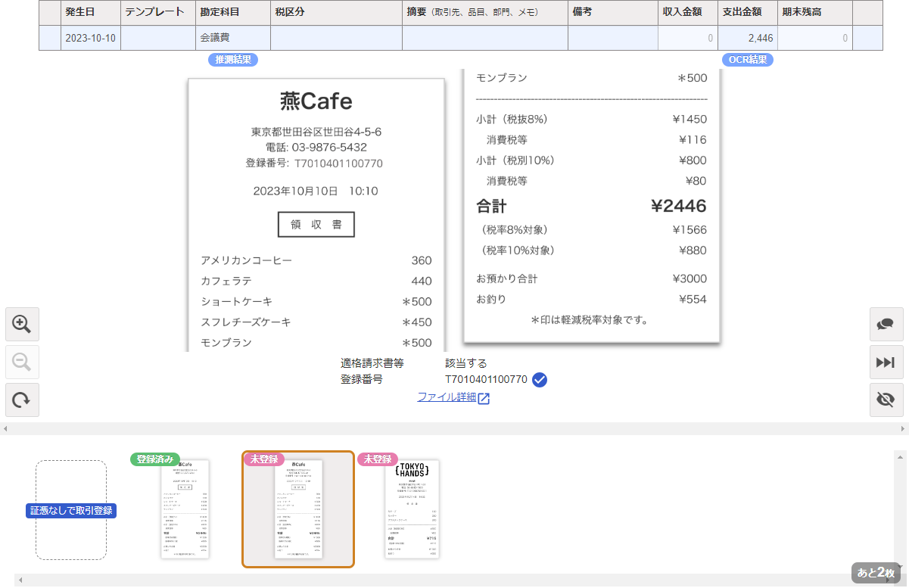Click the 収入金額 cell showing 0
Viewport: 909px width, 588px height.
point(688,38)
